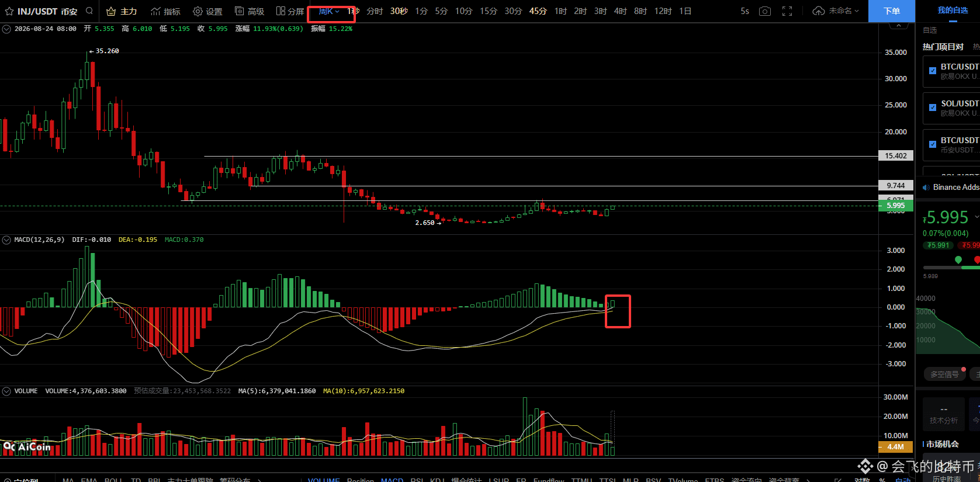Click the red dot on the sentiment bar
Viewport: 980px width, 482px height.
click(977, 259)
